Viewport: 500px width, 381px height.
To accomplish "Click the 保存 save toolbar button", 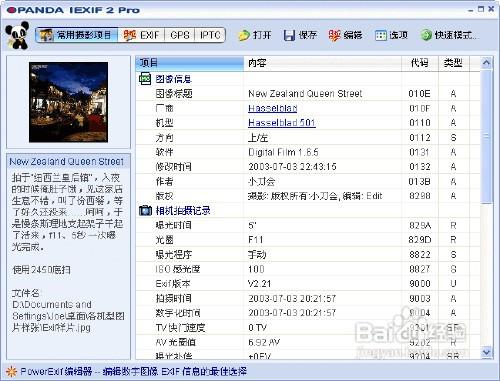I will pos(300,35).
